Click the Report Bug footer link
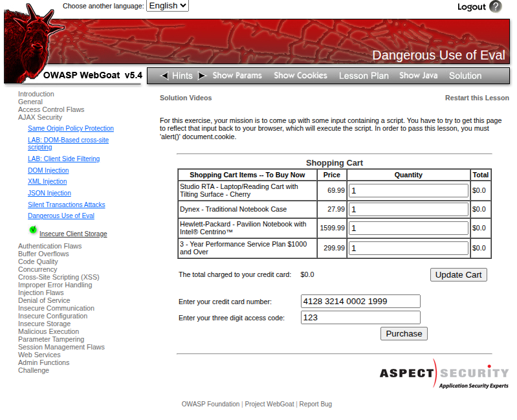This screenshot has width=517, height=420. tap(316, 404)
